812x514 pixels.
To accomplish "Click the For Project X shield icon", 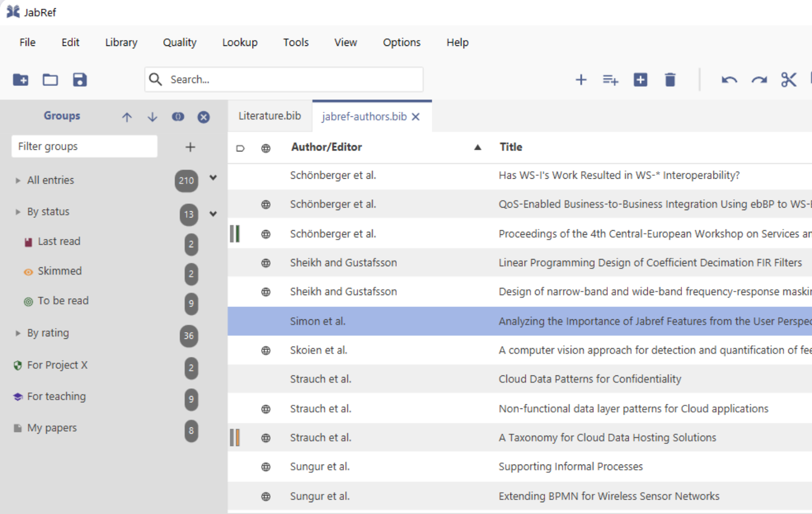I will (17, 365).
